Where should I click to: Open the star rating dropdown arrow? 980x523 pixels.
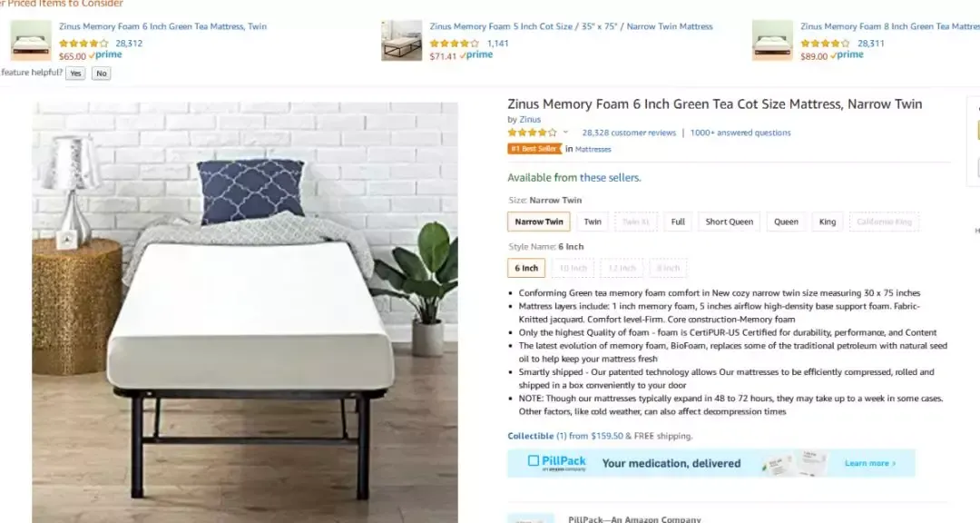(565, 133)
